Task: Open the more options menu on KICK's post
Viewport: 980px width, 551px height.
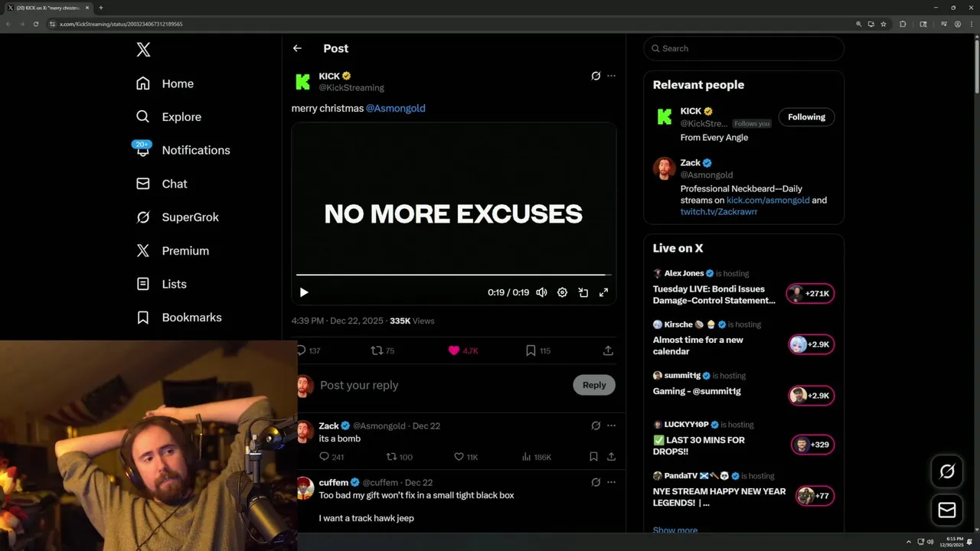Action: tap(611, 76)
